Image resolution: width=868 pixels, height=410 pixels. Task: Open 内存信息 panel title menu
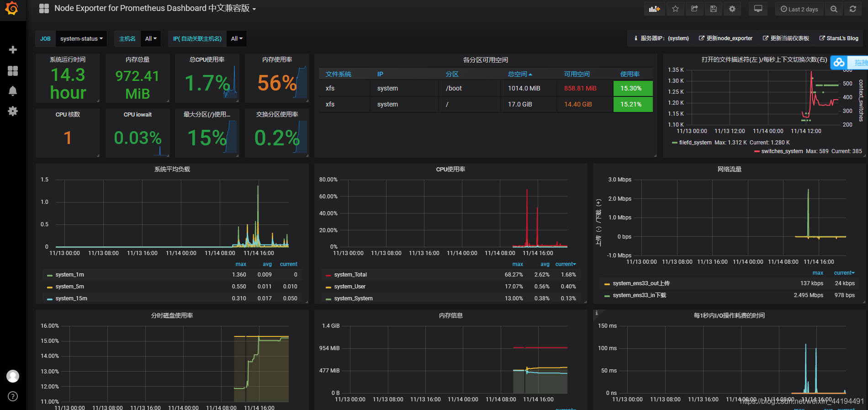click(451, 315)
